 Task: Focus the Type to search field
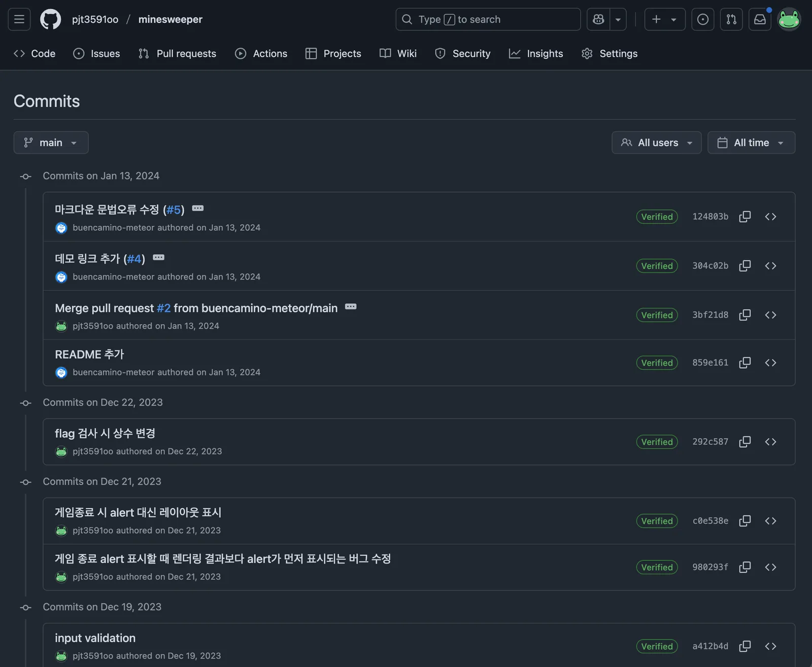488,19
